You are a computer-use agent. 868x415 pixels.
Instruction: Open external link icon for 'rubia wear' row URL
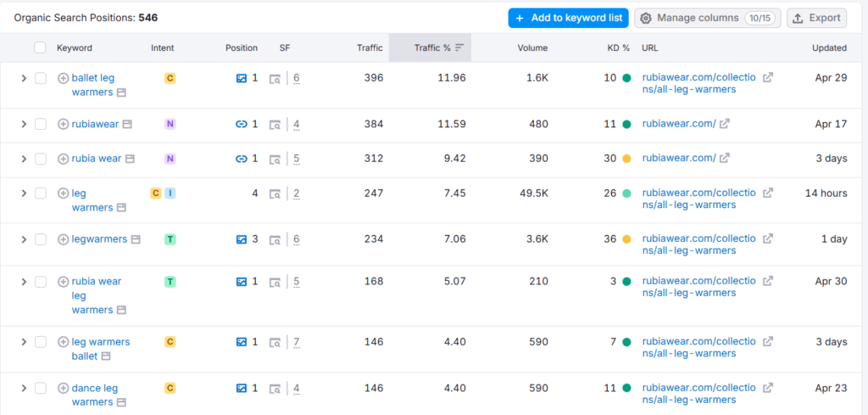tap(724, 159)
